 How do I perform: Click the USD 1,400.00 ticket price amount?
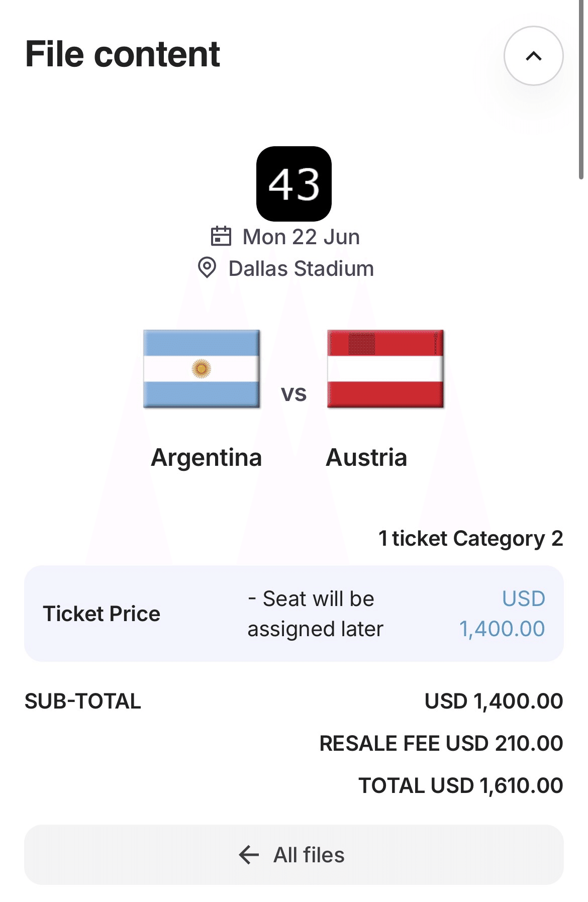tap(502, 614)
